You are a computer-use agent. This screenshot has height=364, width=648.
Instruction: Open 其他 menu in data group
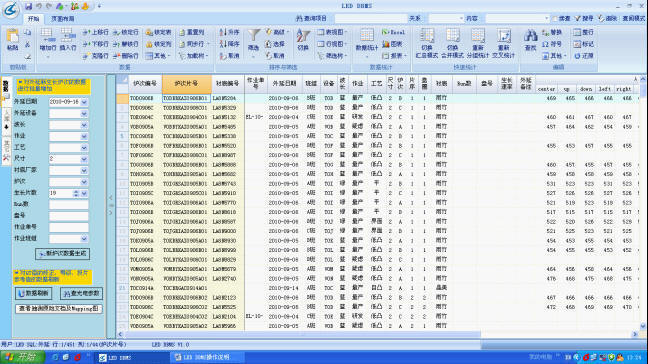159,55
